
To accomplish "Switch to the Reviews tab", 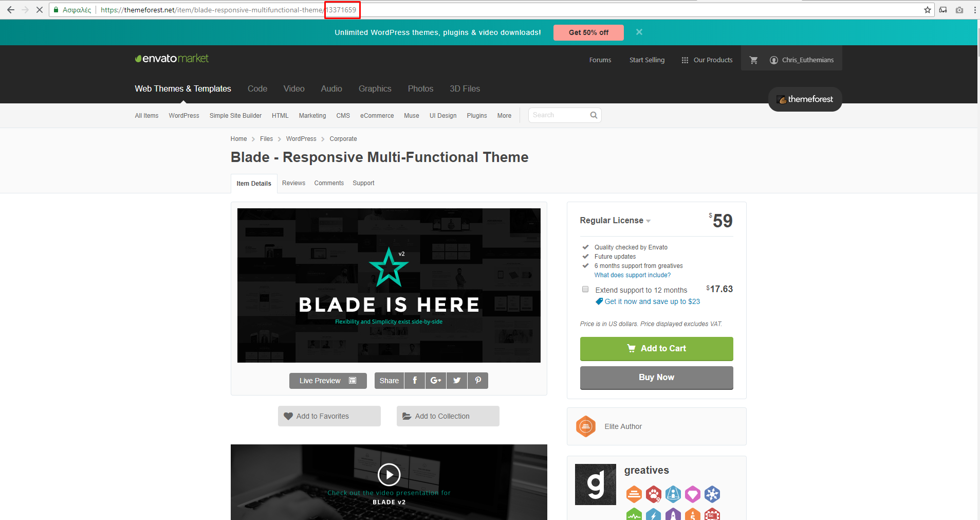I will coord(293,183).
